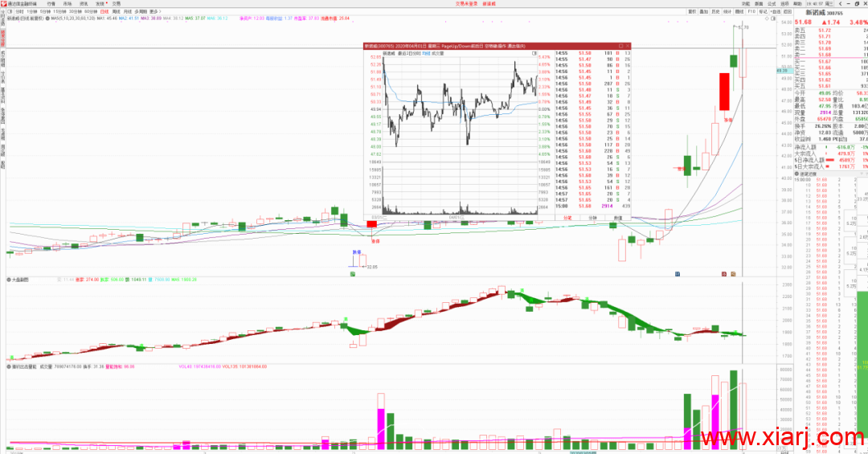Open the 市场 menu
The image size is (868, 454).
(68, 3)
